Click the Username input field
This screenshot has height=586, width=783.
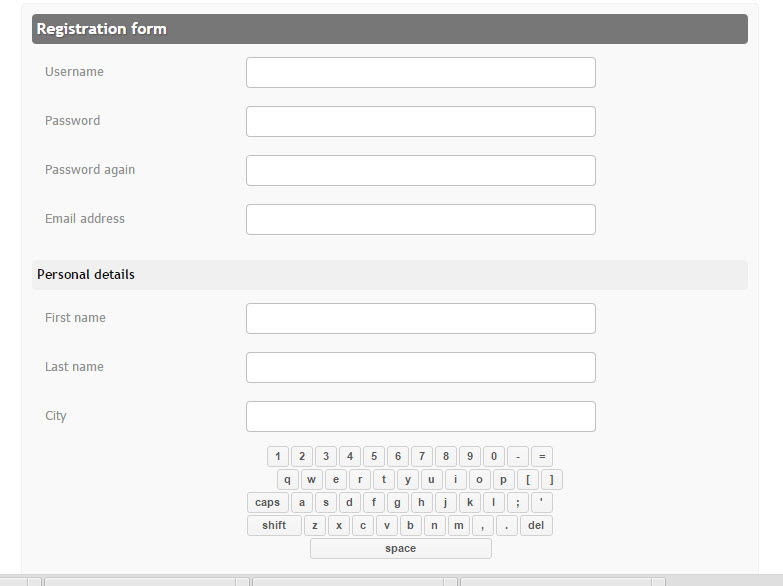(x=420, y=72)
